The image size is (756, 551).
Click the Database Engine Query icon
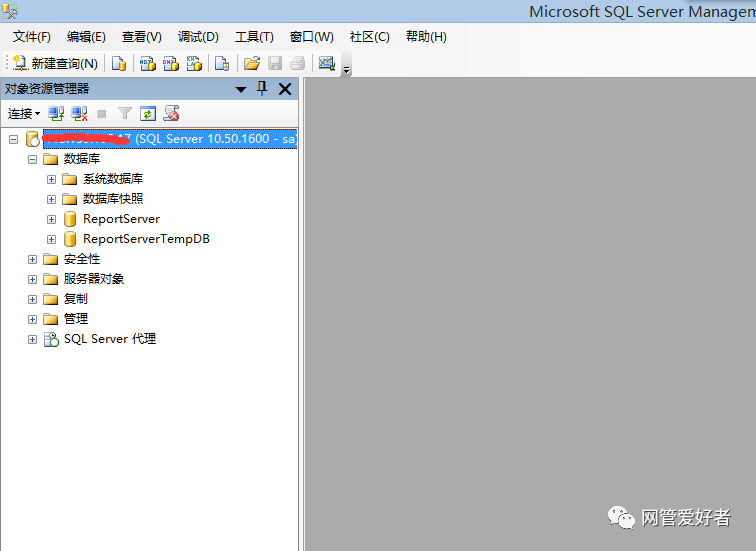tap(119, 63)
